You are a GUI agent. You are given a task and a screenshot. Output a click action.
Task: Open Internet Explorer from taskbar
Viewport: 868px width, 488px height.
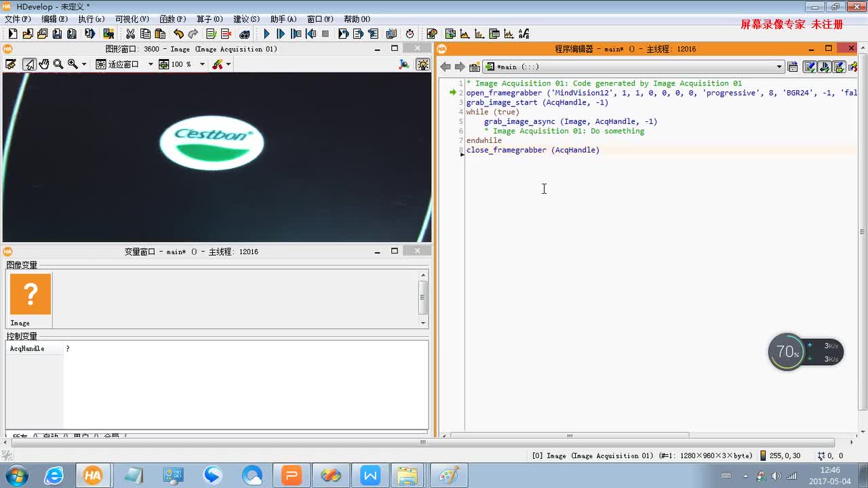(54, 476)
